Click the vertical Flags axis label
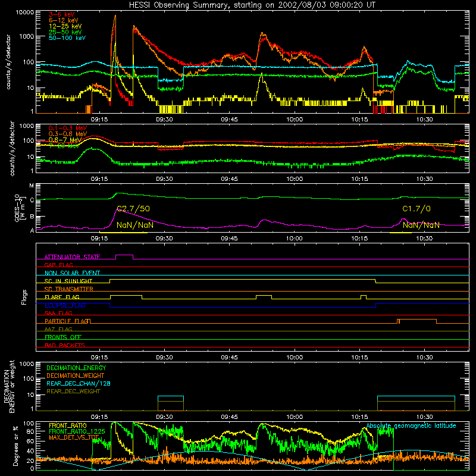The height and width of the screenshot is (476, 476). (x=24, y=297)
